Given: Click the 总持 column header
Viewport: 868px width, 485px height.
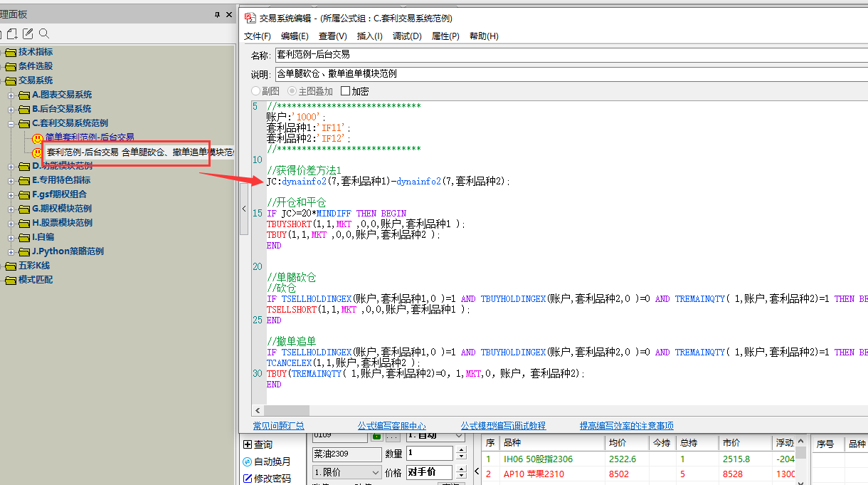Looking at the screenshot, I should (x=697, y=443).
